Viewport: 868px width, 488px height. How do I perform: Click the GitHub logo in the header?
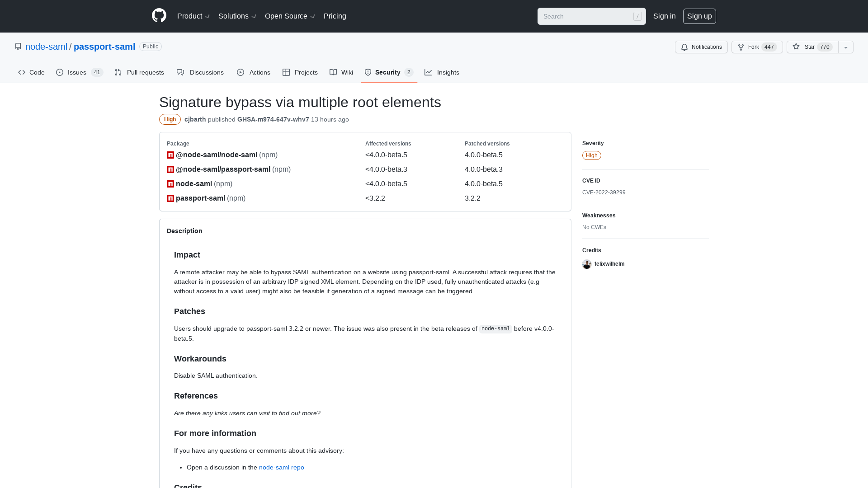pyautogui.click(x=159, y=15)
